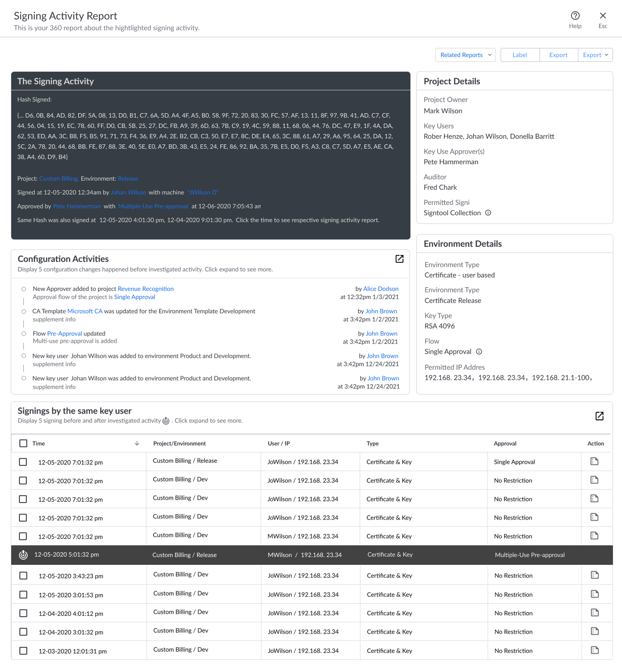Show info icon beside Single Approval flow

479,352
